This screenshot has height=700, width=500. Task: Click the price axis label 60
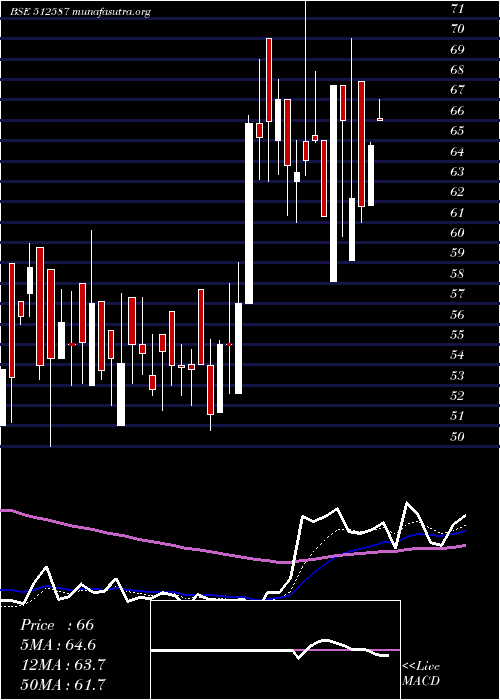[458, 233]
